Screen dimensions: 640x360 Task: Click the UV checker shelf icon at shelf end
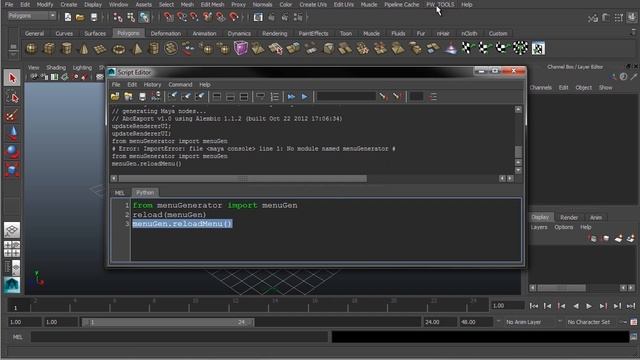pyautogui.click(x=538, y=48)
